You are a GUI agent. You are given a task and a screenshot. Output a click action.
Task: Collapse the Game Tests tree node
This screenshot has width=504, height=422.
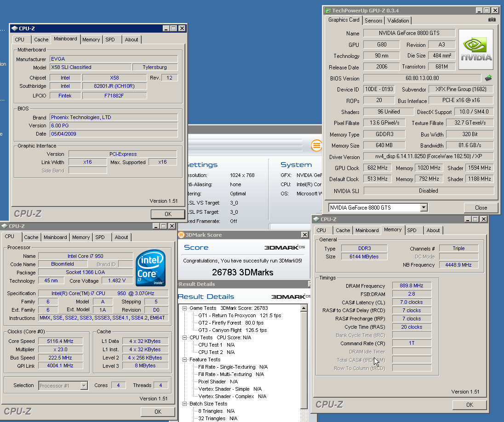click(185, 308)
